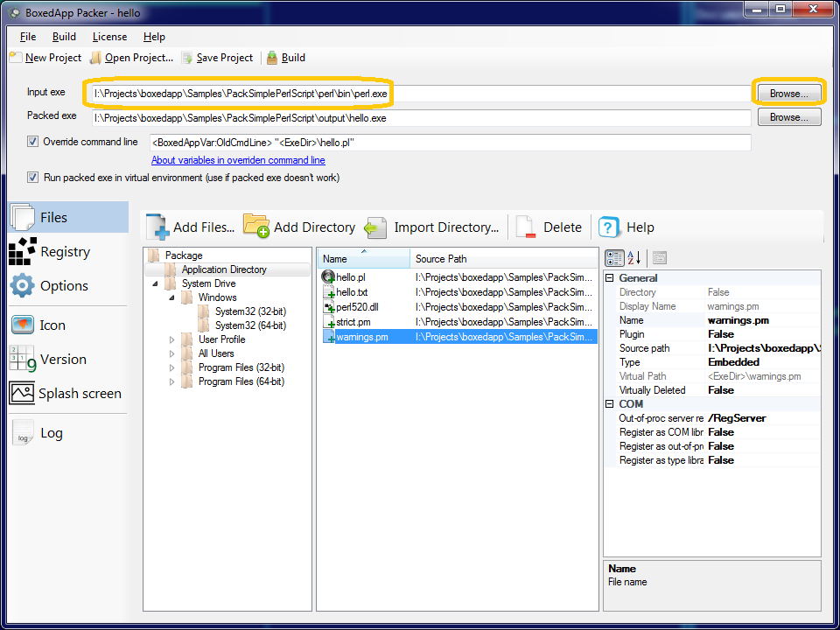Click the Packed exe path field
Viewport: 840px width, 630px height.
[x=420, y=118]
